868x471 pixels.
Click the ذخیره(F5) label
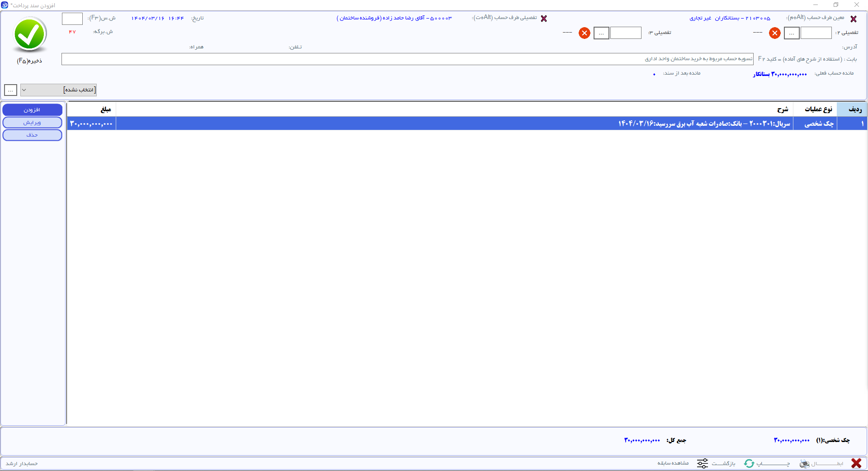click(29, 61)
